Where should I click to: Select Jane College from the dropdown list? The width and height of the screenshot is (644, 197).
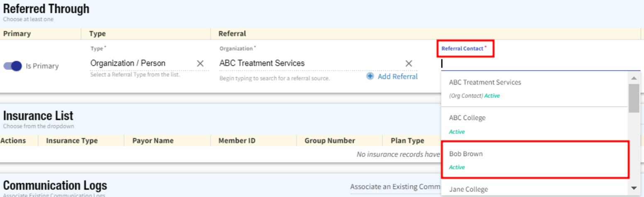point(534,190)
